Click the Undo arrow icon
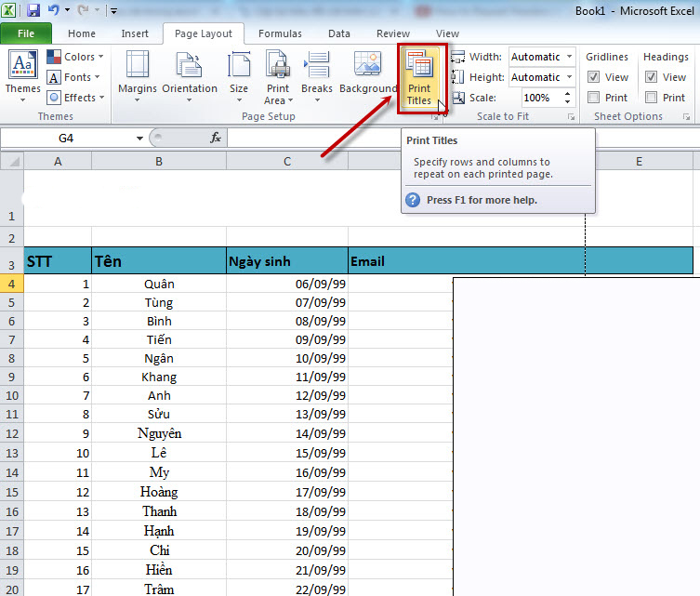The height and width of the screenshot is (596, 700). click(x=54, y=10)
